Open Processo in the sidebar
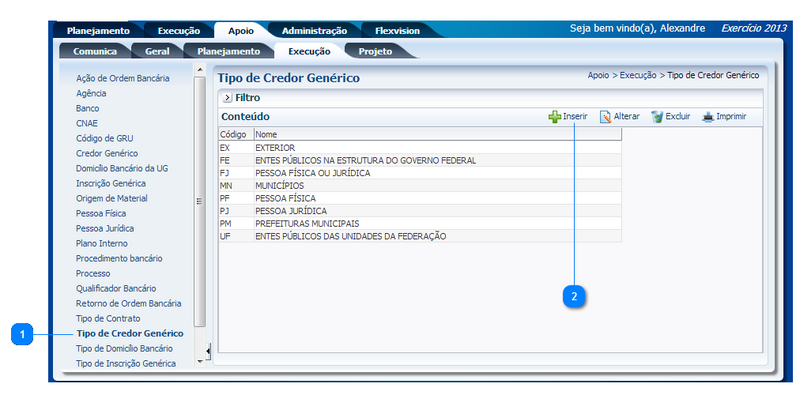 [93, 274]
